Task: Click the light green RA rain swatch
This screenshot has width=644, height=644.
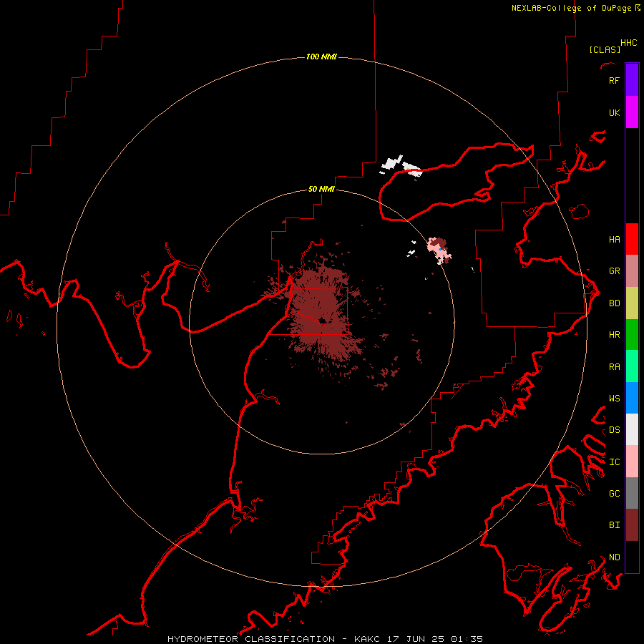Action: (x=632, y=366)
